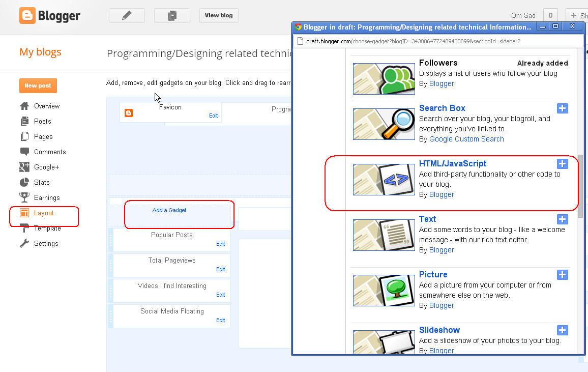
Task: Edit the Social Media Floating gadget
Action: click(221, 320)
